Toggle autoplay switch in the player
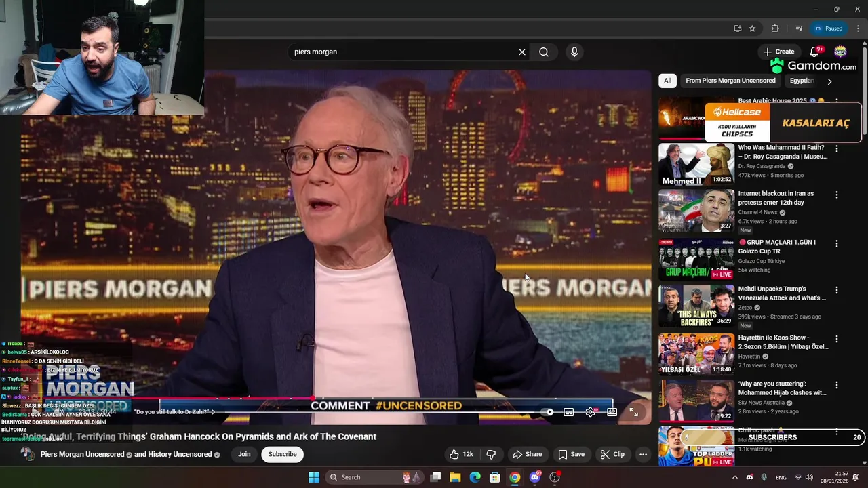The width and height of the screenshot is (868, 488). 549,412
